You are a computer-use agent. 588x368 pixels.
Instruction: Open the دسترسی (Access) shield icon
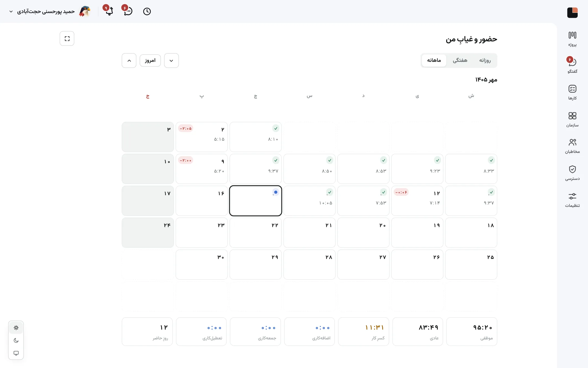tap(572, 173)
